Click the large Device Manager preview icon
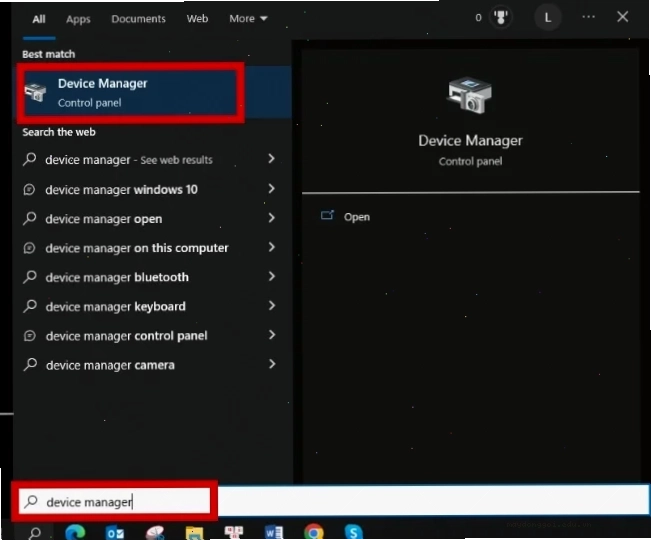The image size is (651, 541). coord(470,95)
